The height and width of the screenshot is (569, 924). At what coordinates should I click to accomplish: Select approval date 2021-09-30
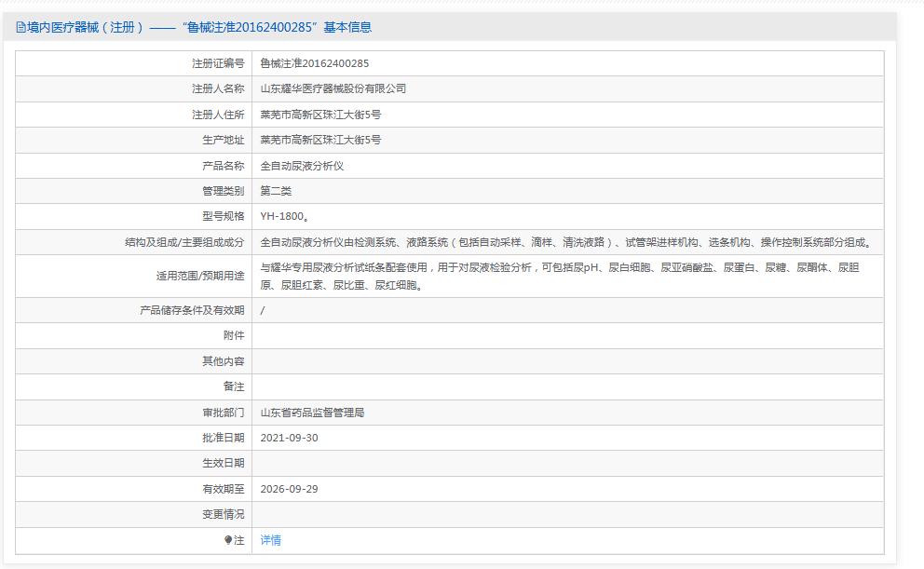coord(290,438)
